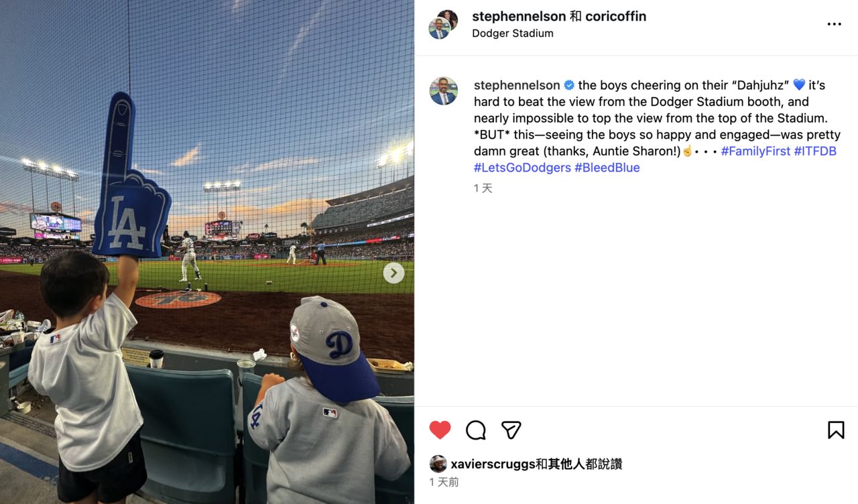858x504 pixels.
Task: Open the three-dot more options menu
Action: click(834, 24)
